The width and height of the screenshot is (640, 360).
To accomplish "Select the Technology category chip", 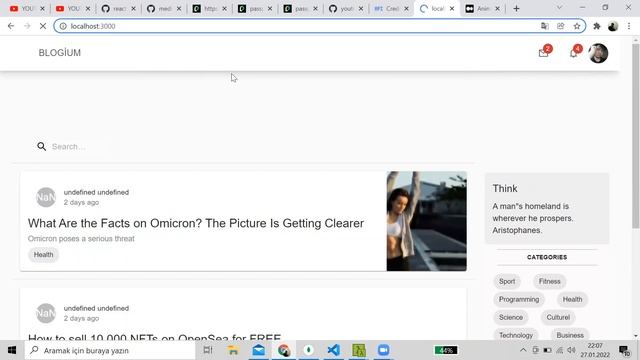I will click(516, 335).
